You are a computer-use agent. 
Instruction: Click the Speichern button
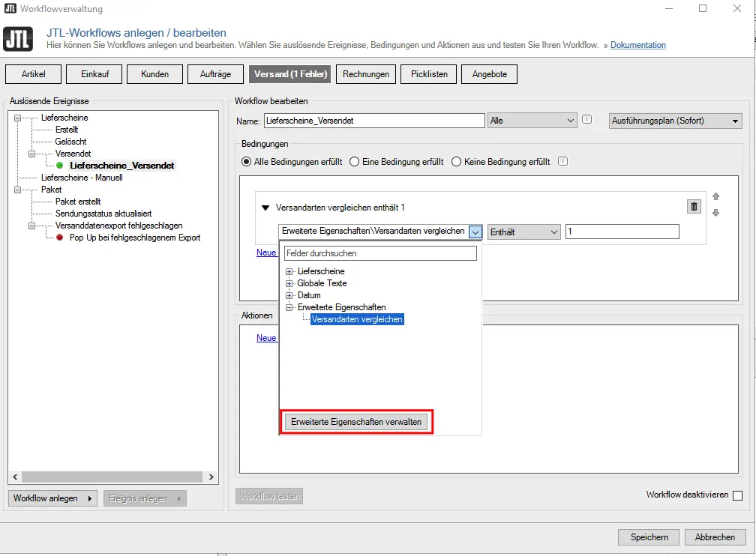click(x=649, y=537)
